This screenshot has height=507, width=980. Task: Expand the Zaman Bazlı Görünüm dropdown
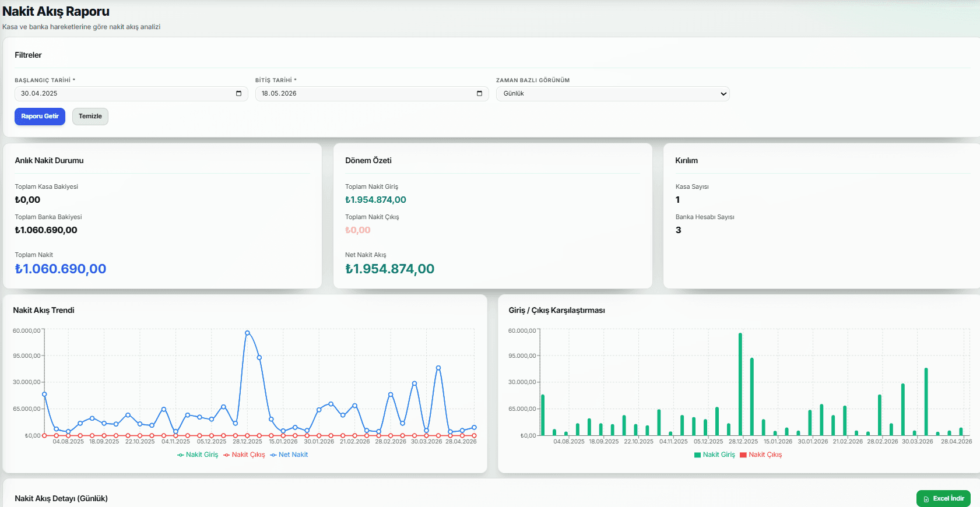(x=612, y=94)
